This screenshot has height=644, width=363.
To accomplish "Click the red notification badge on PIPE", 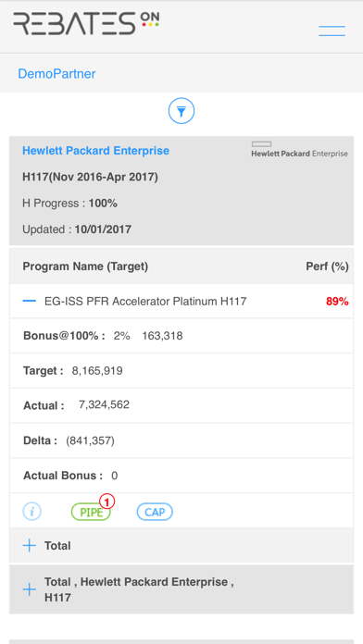I will click(x=106, y=502).
